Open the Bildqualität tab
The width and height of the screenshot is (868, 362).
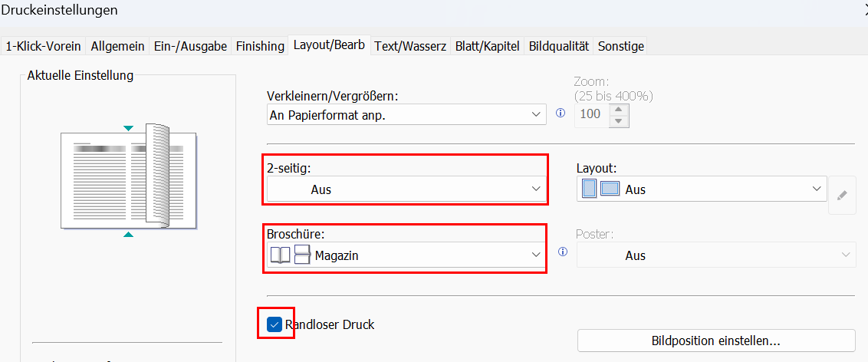(x=559, y=46)
